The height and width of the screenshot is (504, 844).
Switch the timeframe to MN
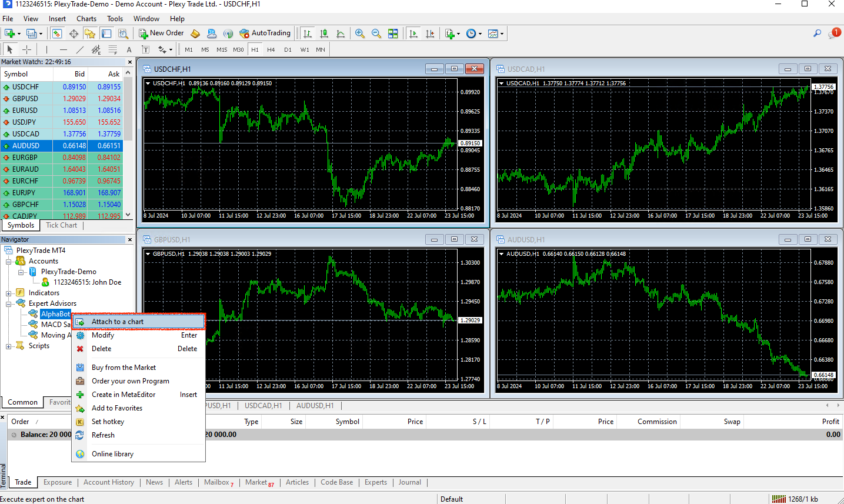pos(321,49)
